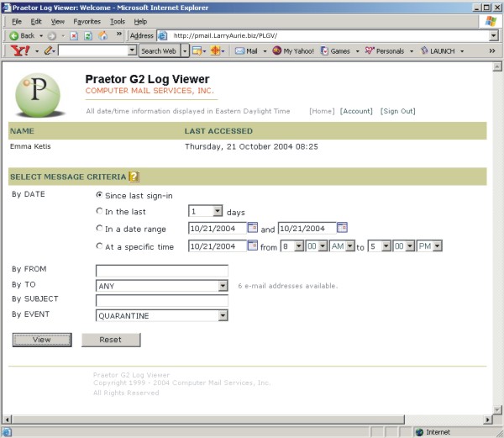Click the crosshair pop-up blocker icon in the Yahoo toolbar
This screenshot has height=438, width=504.
tap(215, 50)
